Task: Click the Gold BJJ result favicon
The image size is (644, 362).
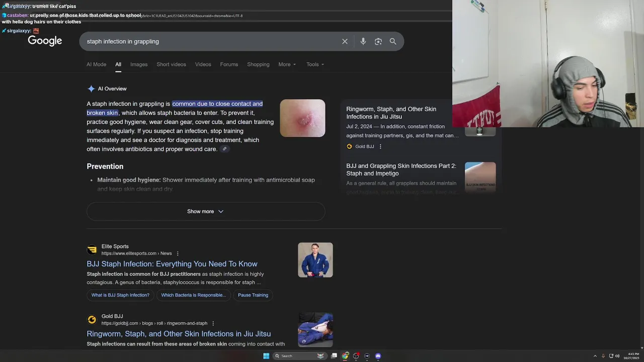Action: point(92,320)
